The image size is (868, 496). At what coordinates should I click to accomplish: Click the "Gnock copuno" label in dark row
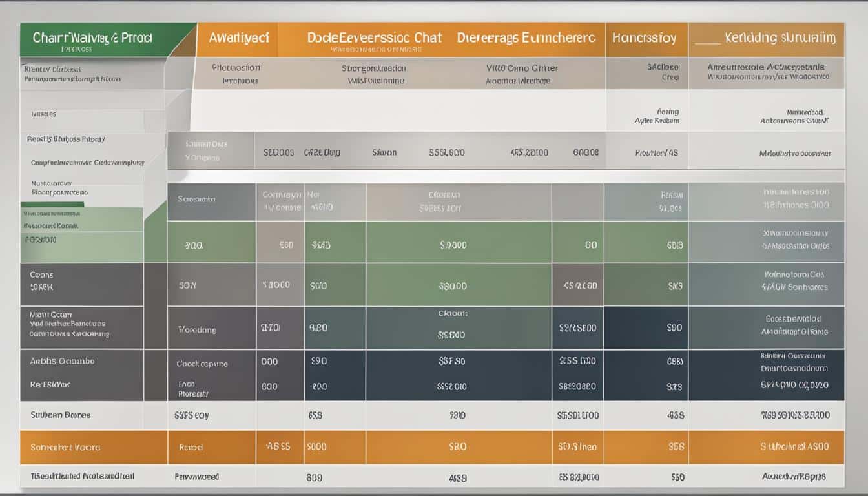[x=202, y=364]
